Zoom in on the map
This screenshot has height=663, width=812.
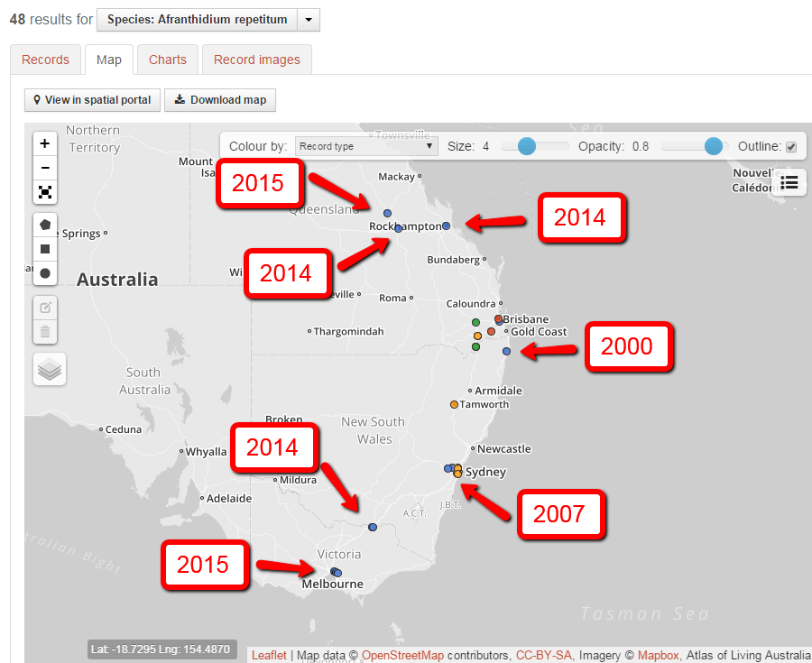click(45, 143)
